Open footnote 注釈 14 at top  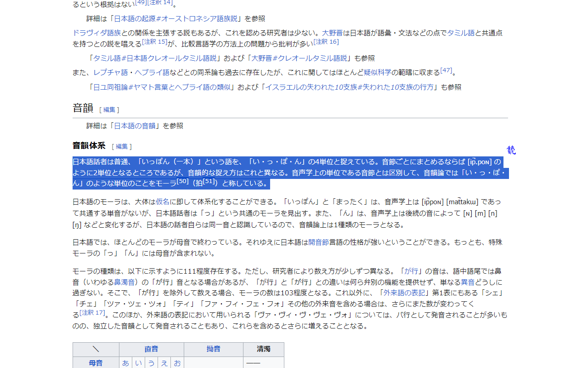160,2
